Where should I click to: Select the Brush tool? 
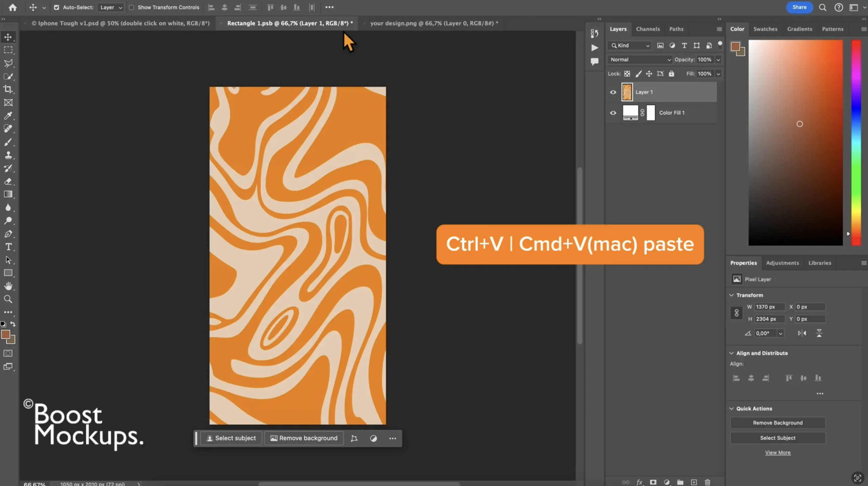point(8,142)
